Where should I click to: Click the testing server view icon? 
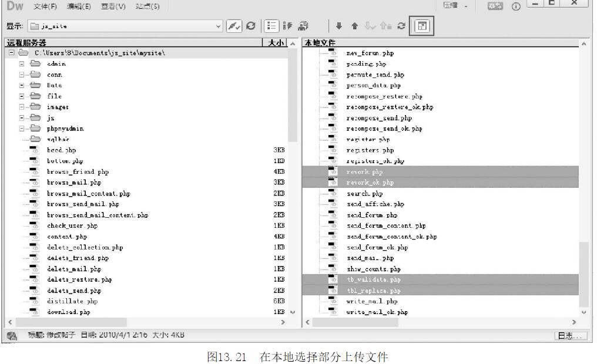[x=287, y=26]
